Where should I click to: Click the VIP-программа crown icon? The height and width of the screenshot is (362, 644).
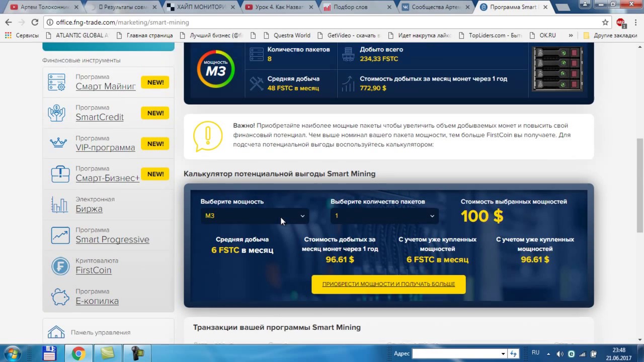58,143
